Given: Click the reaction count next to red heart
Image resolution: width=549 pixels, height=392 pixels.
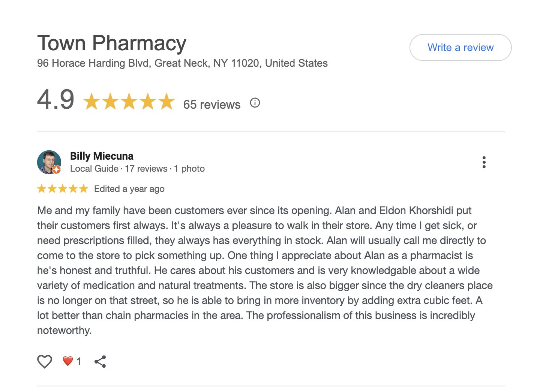Looking at the screenshot, I should (x=79, y=361).
